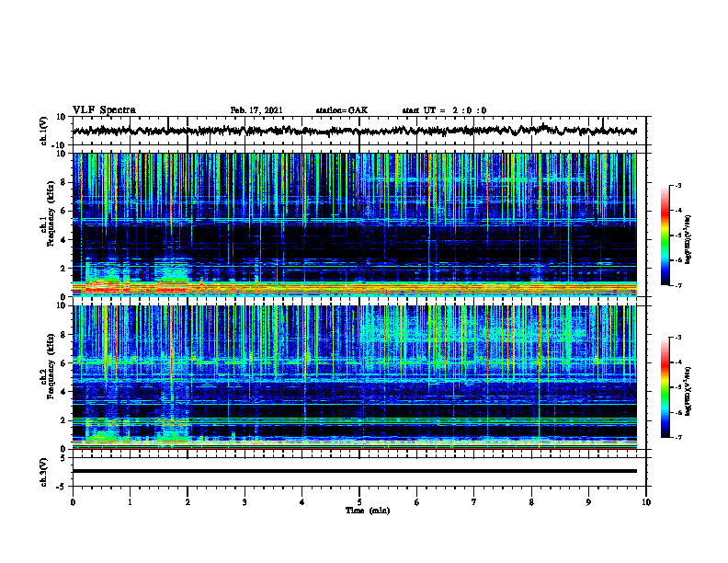The width and height of the screenshot is (728, 563).
Task: Click the "Time (min)" axis label
Action: pyautogui.click(x=368, y=511)
